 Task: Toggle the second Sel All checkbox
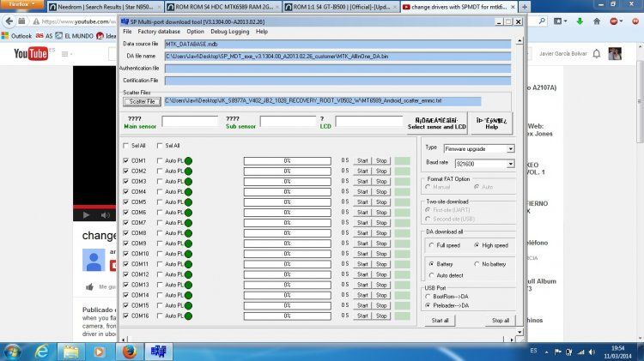pos(160,146)
